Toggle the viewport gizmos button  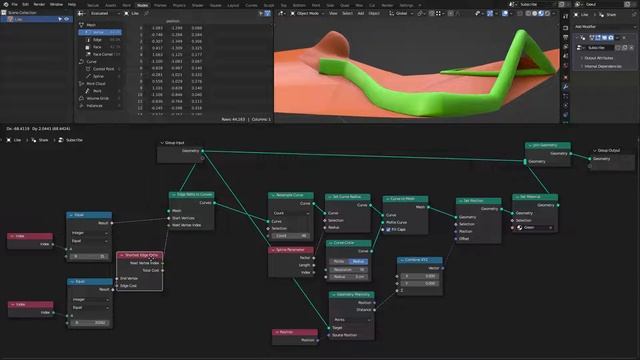click(490, 13)
